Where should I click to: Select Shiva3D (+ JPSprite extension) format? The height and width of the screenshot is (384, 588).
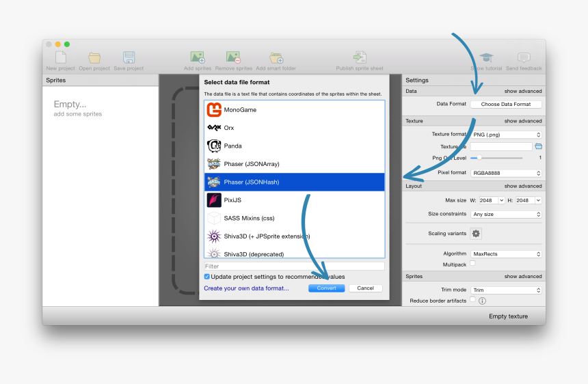coord(295,236)
